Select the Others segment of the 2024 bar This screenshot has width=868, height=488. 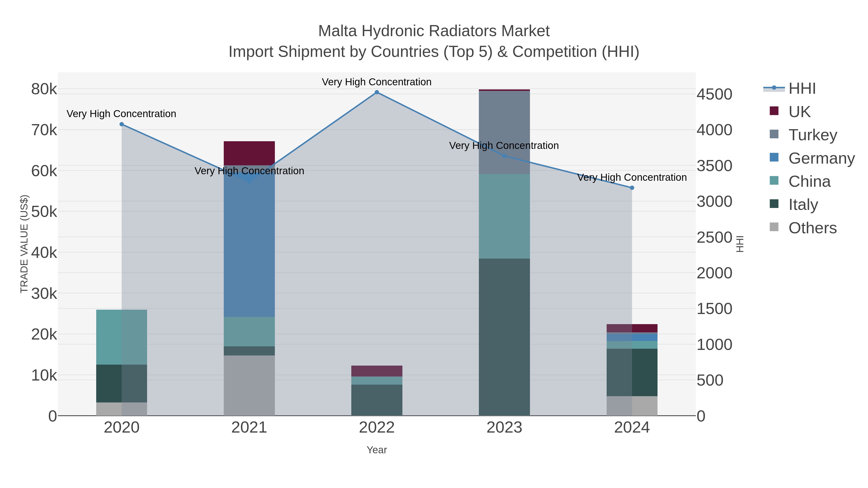[x=632, y=406]
